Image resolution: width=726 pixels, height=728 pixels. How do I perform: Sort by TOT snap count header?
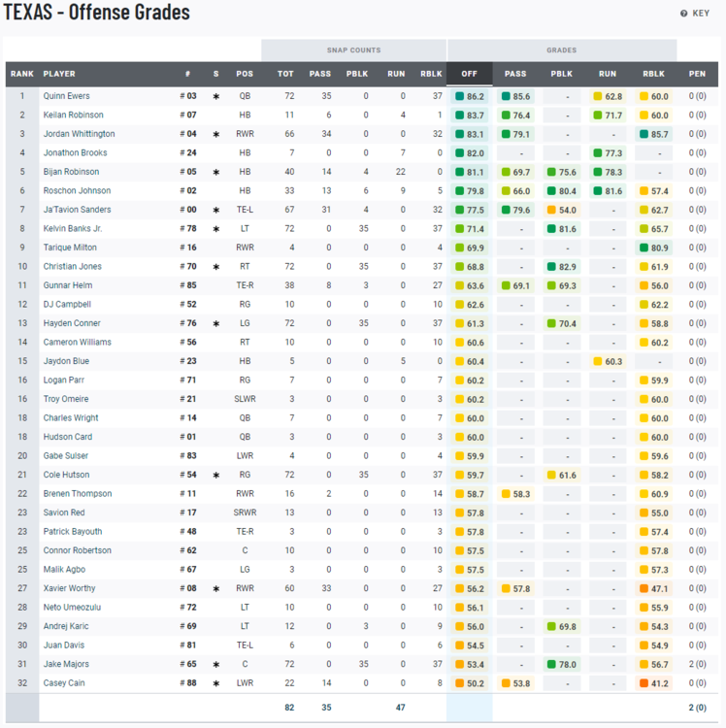(285, 74)
